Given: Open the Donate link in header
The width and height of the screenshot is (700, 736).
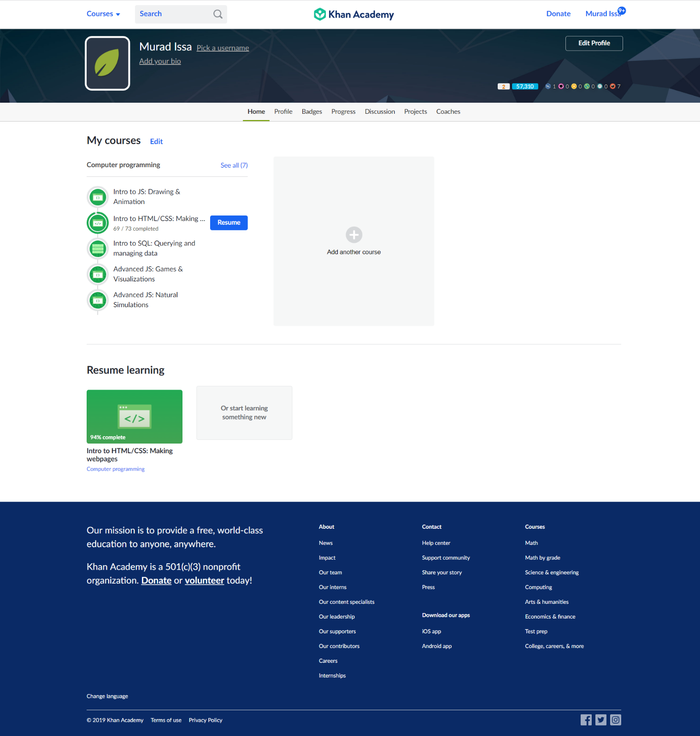Looking at the screenshot, I should coord(558,14).
